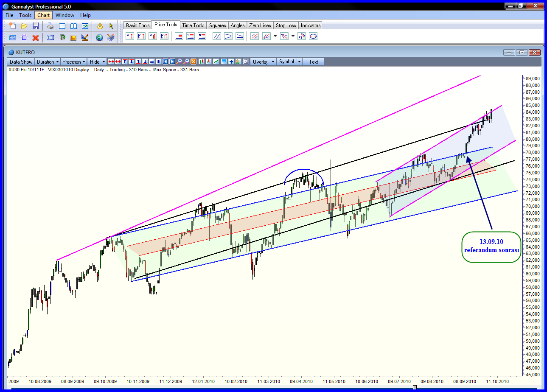This screenshot has height=392, width=547.
Task: Click the red X delete icon
Action: (x=36, y=38)
